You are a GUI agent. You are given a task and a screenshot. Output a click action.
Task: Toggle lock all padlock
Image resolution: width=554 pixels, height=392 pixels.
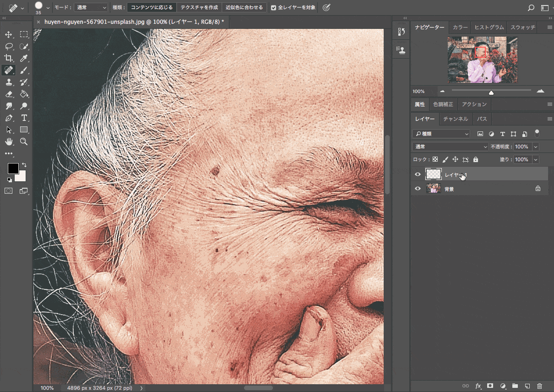click(476, 159)
